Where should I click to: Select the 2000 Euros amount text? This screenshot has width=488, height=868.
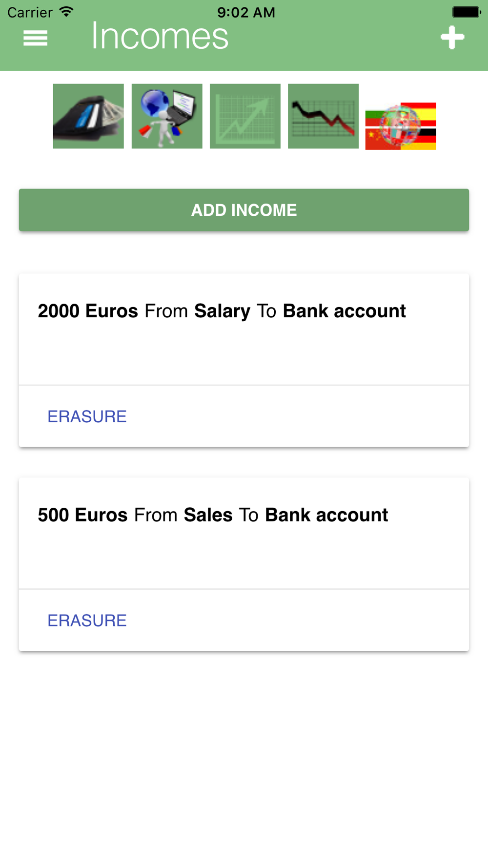pyautogui.click(x=88, y=311)
